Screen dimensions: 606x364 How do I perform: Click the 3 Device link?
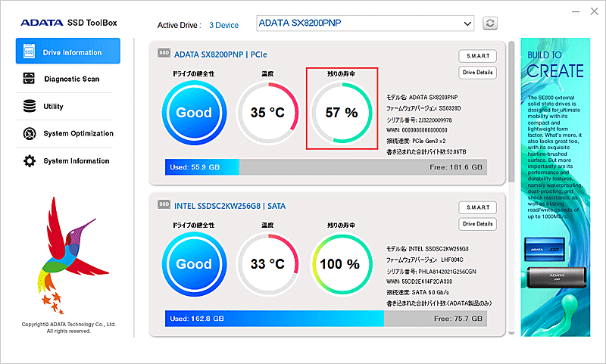click(223, 26)
